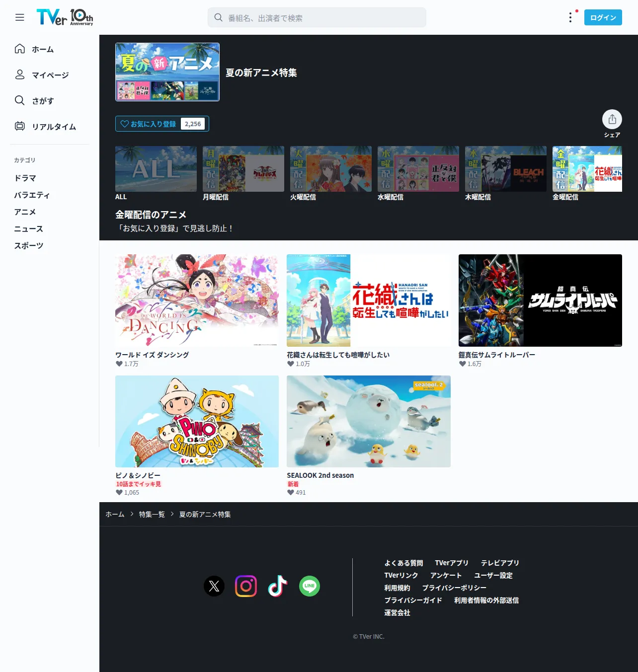Open the 運営会社 footer link
This screenshot has width=638, height=672.
coord(397,612)
